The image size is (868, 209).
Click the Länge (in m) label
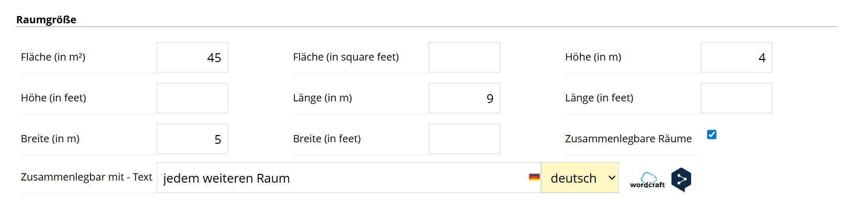coord(322,98)
